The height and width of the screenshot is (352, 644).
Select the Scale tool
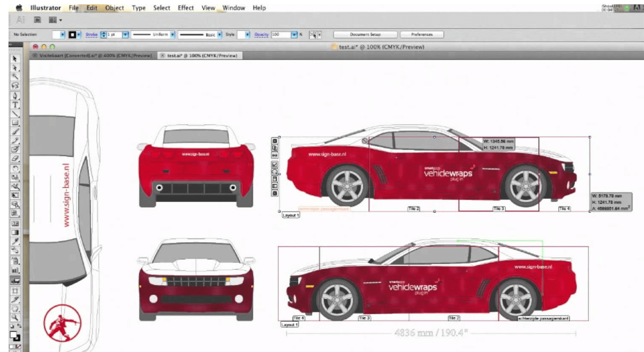click(15, 178)
